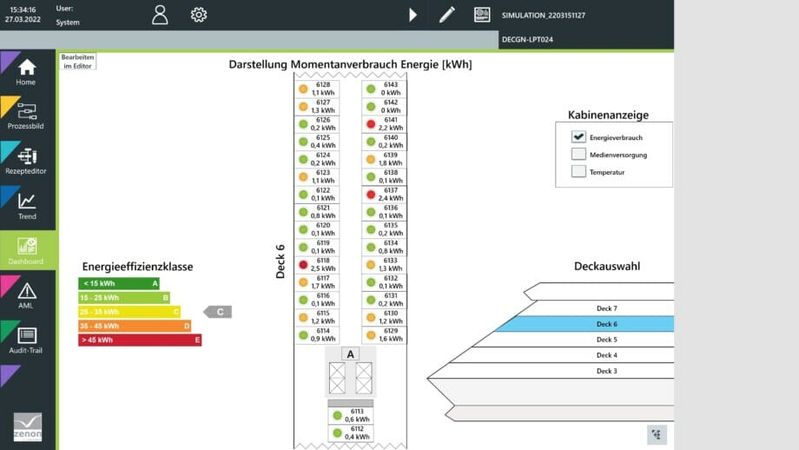Open the simulation project icon

[482, 14]
